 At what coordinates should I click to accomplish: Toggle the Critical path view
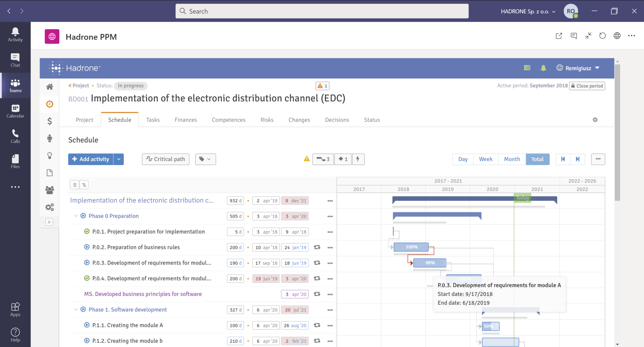pyautogui.click(x=166, y=159)
